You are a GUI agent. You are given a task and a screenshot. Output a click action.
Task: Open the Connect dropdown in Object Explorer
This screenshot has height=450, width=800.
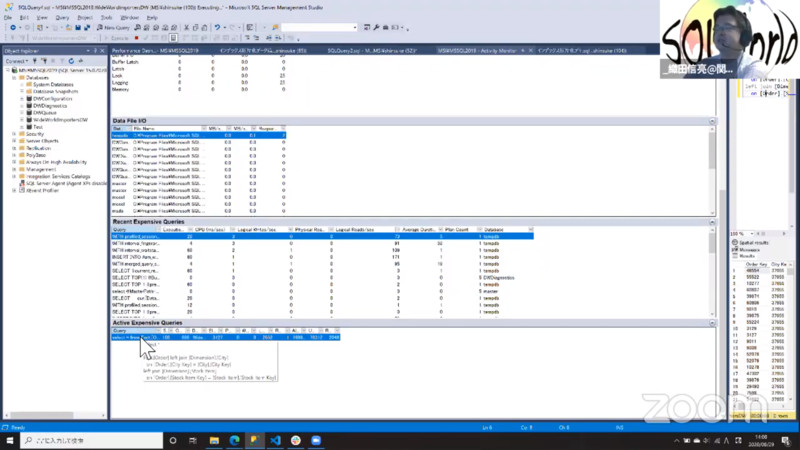tap(17, 61)
